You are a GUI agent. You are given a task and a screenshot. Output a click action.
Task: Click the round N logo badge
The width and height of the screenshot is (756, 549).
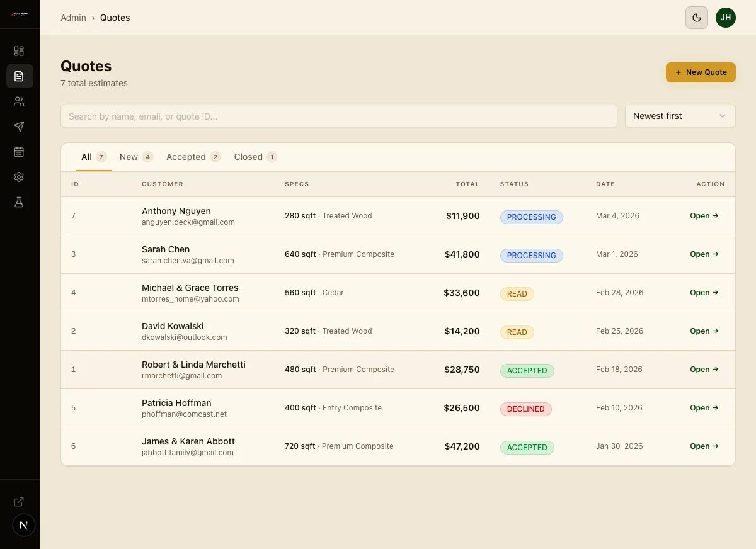(x=24, y=524)
